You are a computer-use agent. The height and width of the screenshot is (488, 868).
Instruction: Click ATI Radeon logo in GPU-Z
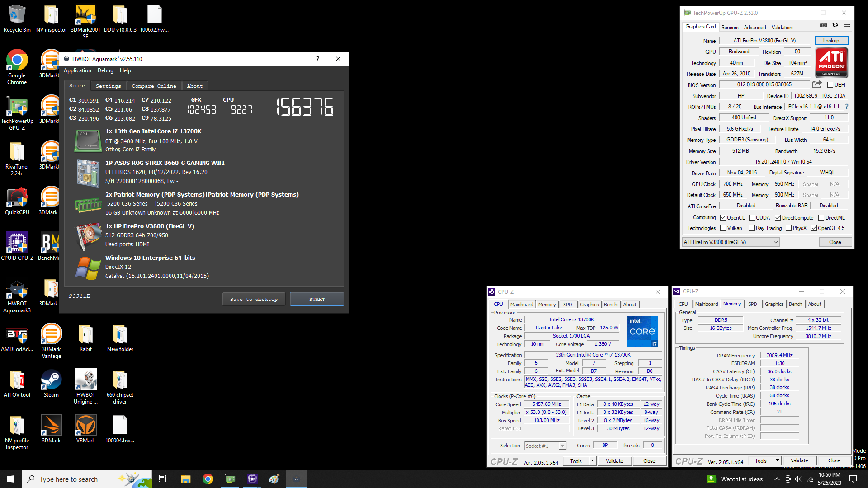(831, 63)
